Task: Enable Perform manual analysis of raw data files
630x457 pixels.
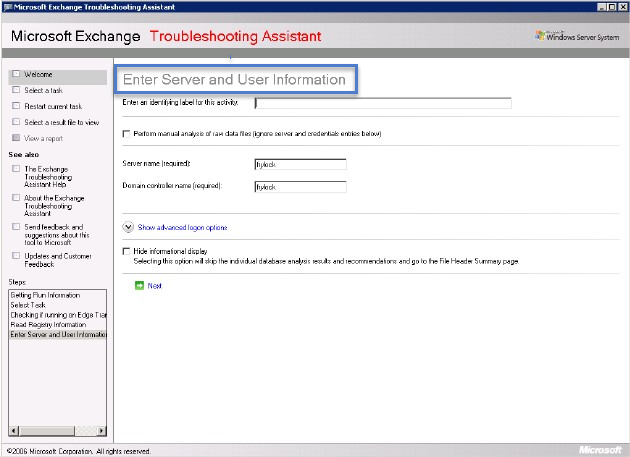Action: (126, 133)
